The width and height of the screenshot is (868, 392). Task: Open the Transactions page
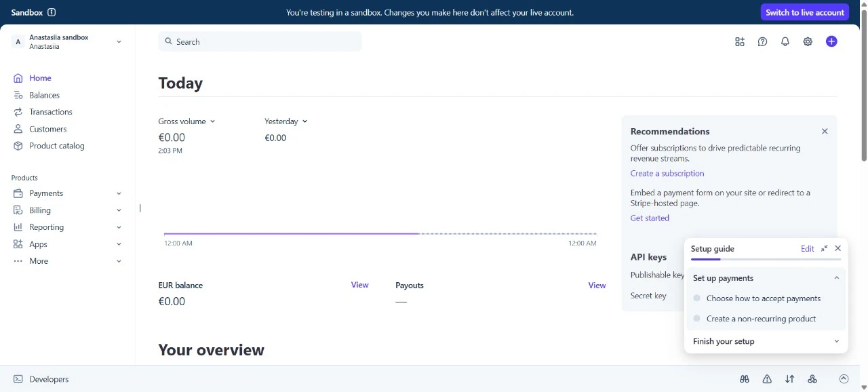(51, 112)
